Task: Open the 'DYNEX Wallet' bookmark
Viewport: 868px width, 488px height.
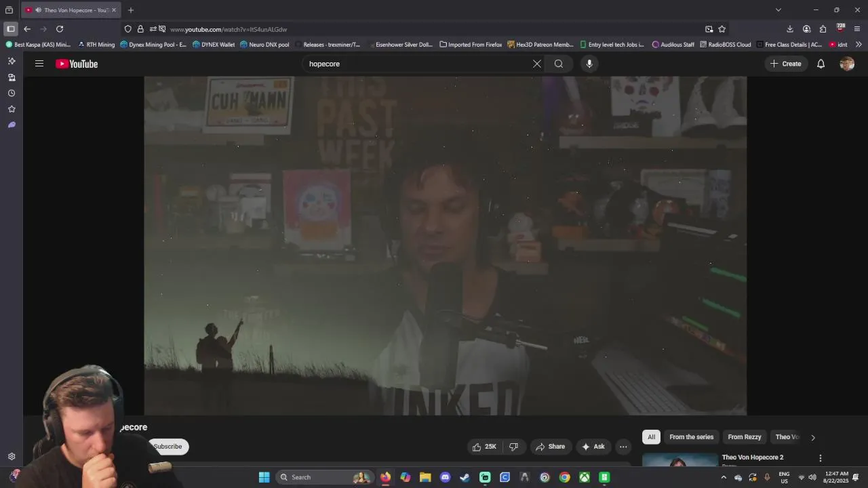Action: [214, 45]
